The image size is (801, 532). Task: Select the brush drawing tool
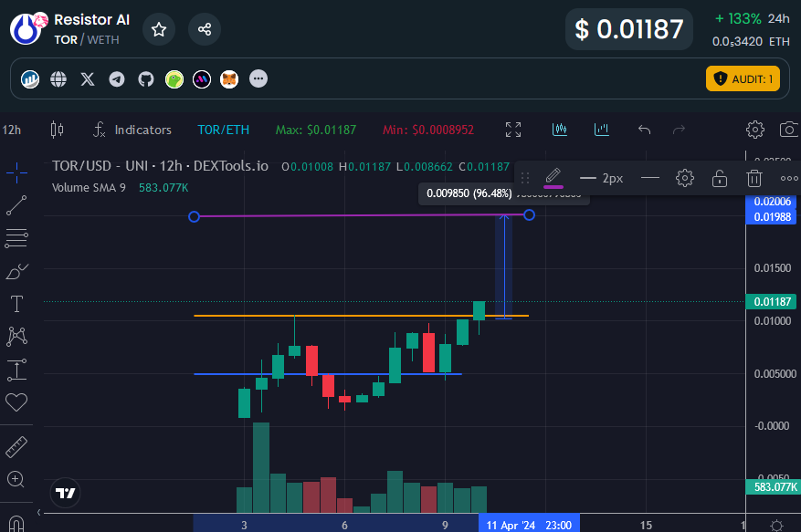[16, 271]
